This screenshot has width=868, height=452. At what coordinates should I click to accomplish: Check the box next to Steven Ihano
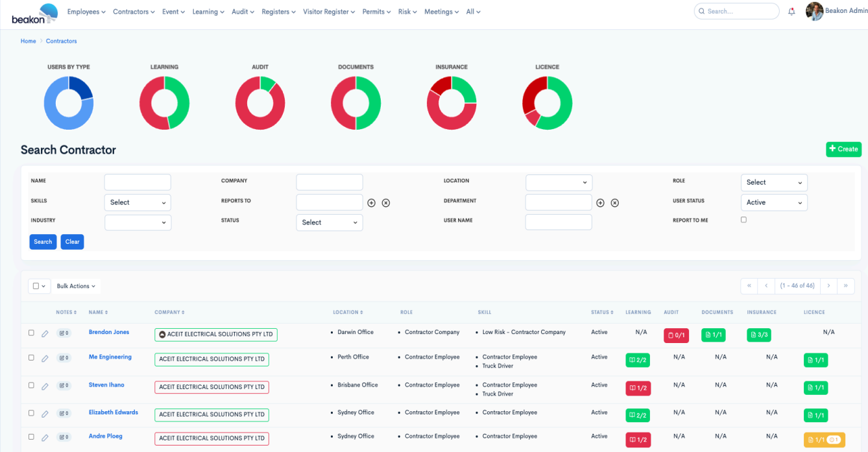31,385
